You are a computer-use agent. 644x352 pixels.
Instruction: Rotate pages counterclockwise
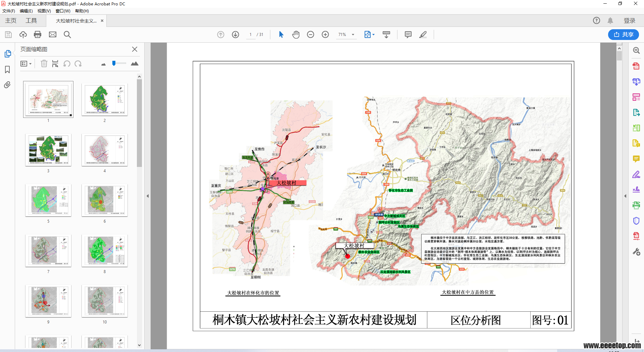(67, 63)
